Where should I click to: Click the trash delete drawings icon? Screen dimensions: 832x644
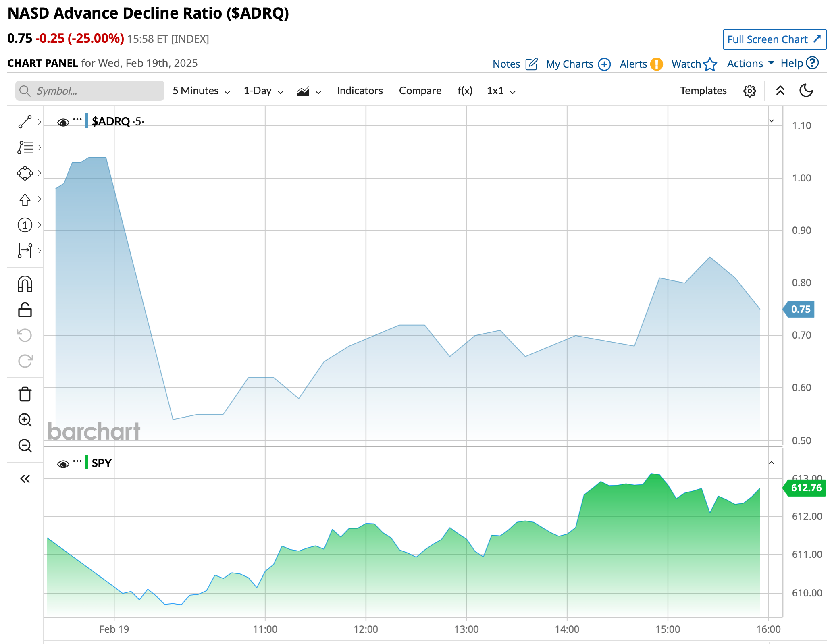pos(25,394)
